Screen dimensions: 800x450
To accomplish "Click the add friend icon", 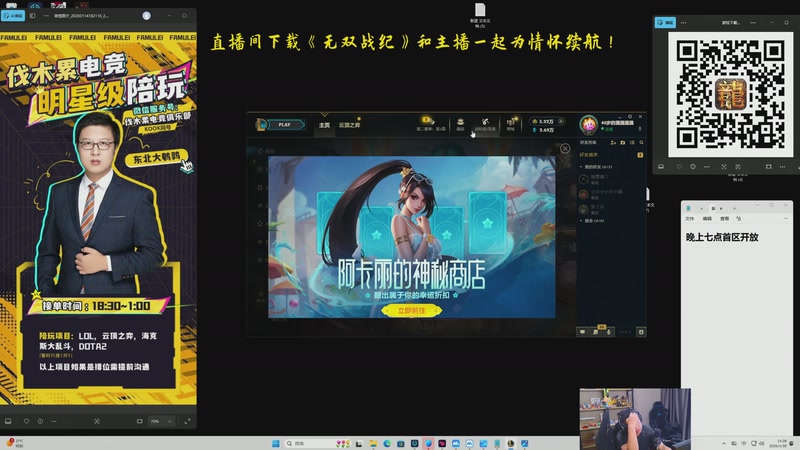I will tap(613, 142).
